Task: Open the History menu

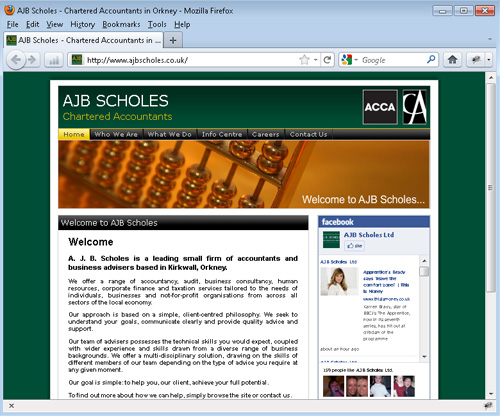Action: click(83, 25)
